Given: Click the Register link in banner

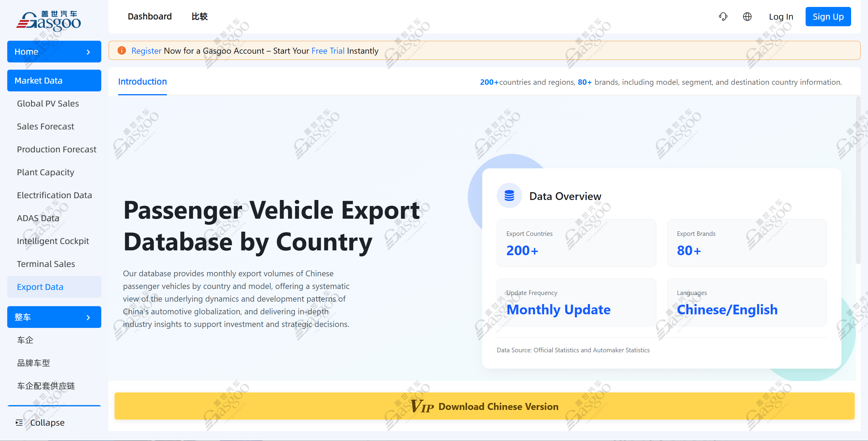Looking at the screenshot, I should [x=146, y=51].
